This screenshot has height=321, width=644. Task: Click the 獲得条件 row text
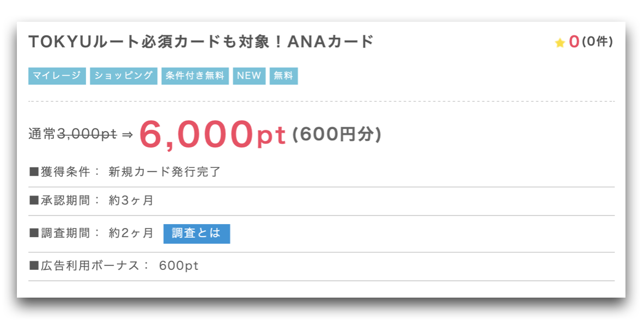click(x=125, y=172)
